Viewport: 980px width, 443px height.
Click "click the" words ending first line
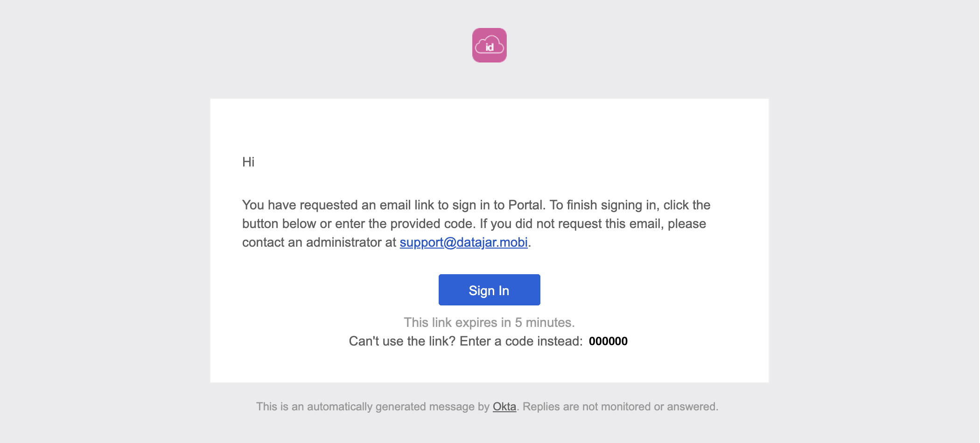(687, 205)
